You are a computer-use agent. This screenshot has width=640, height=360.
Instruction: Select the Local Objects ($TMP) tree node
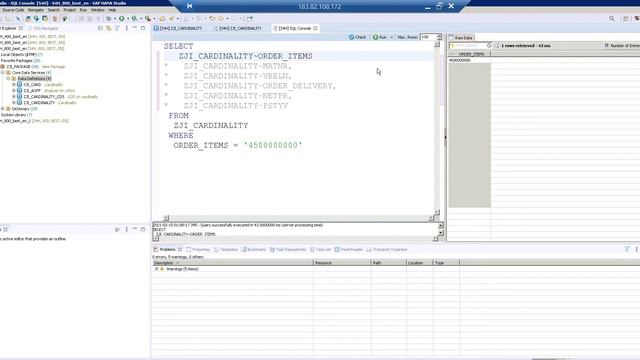click(21, 54)
